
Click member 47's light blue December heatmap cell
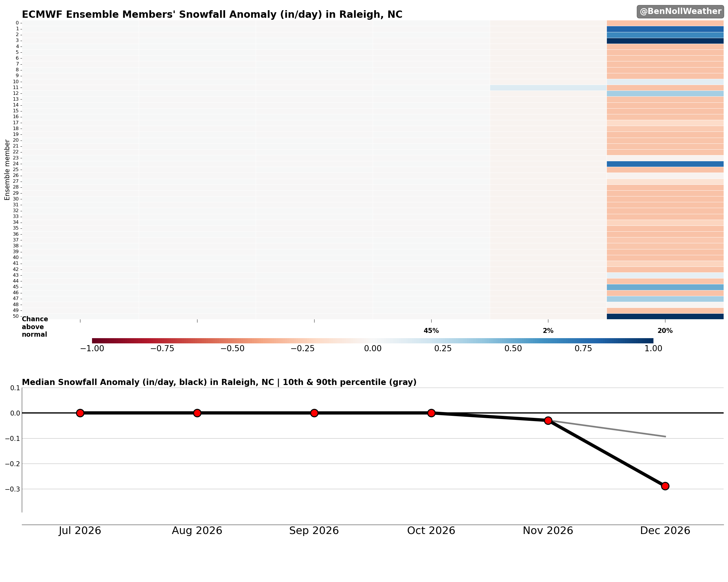coord(665,299)
